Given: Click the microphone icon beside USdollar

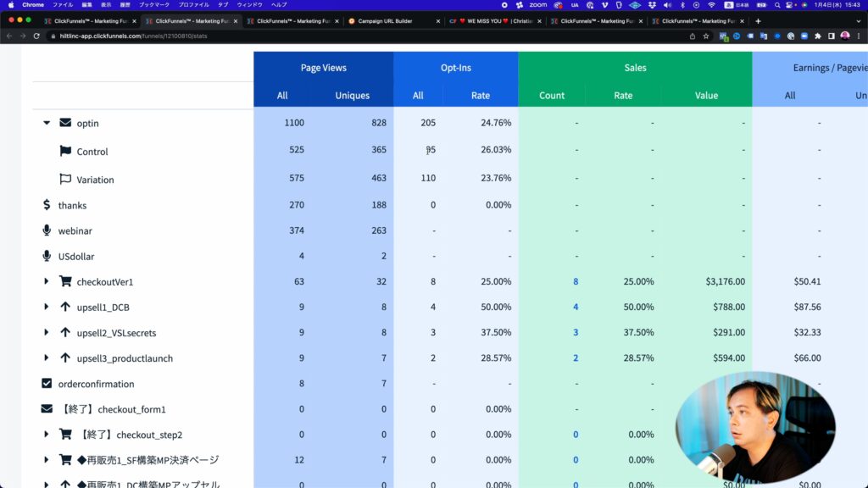Looking at the screenshot, I should (x=47, y=256).
